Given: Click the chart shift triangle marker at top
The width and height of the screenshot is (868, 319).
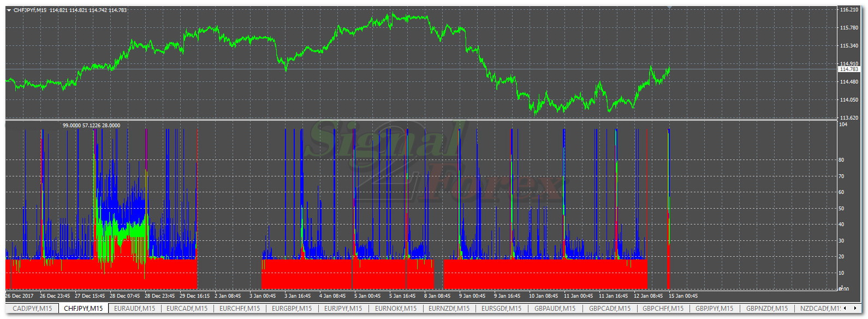Looking at the screenshot, I should [x=670, y=7].
